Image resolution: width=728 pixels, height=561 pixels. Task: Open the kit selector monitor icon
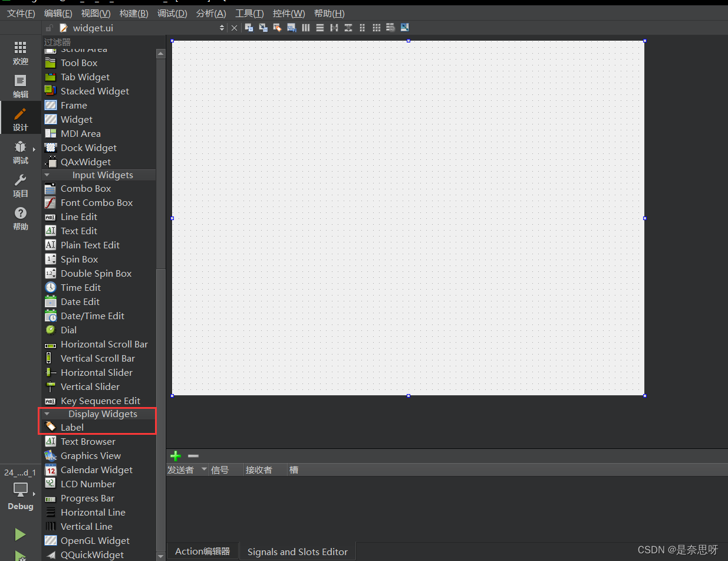(21, 490)
